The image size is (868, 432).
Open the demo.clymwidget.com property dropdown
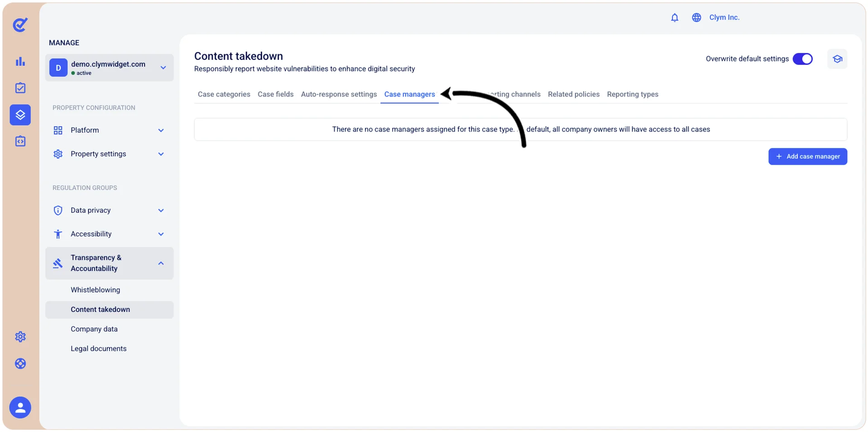[x=109, y=68]
